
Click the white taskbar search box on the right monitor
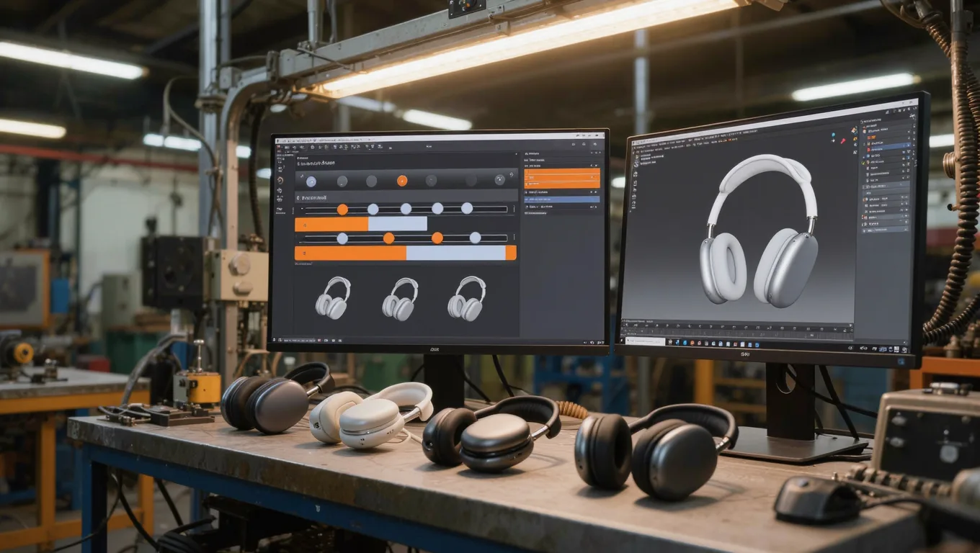tap(645, 341)
